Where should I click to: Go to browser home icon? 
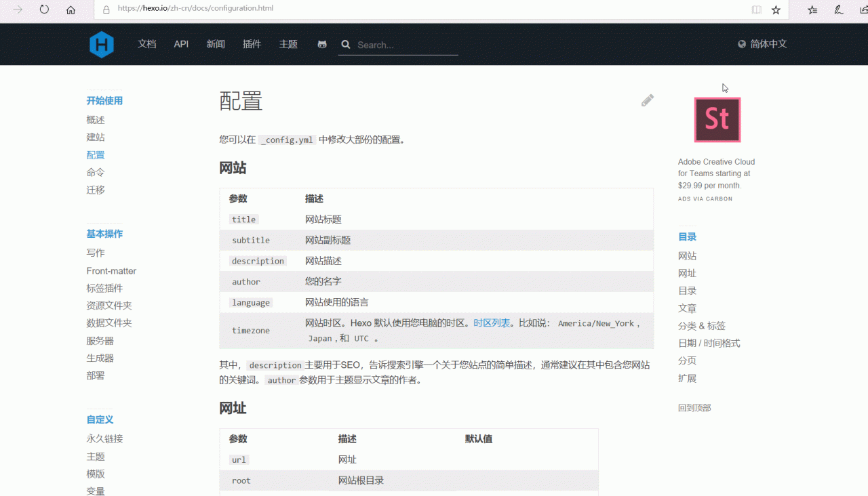pos(71,9)
